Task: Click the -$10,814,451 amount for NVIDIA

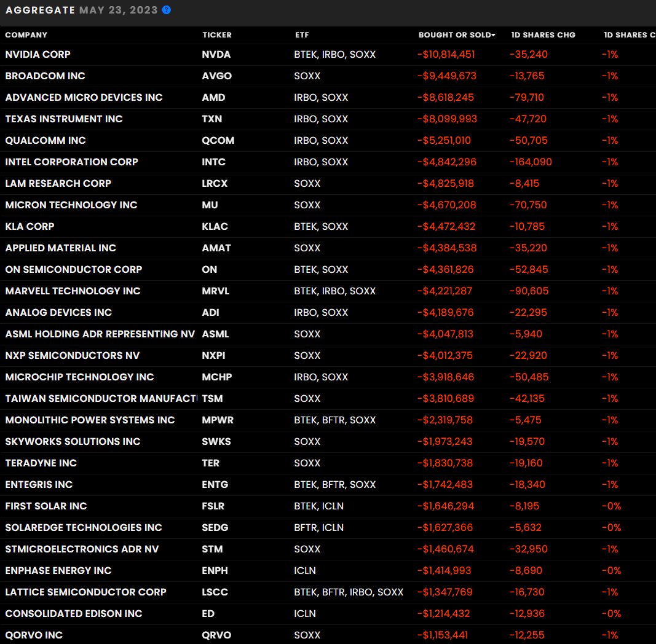Action: (446, 54)
